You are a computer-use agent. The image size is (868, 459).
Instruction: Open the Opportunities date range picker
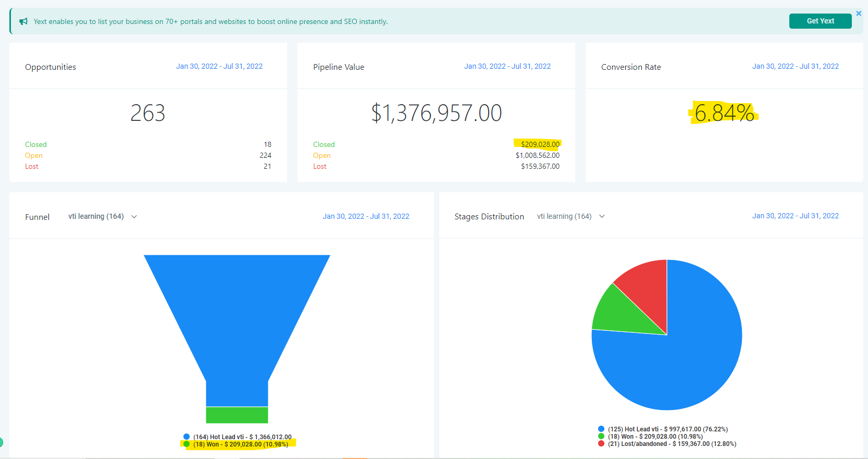[x=219, y=66]
